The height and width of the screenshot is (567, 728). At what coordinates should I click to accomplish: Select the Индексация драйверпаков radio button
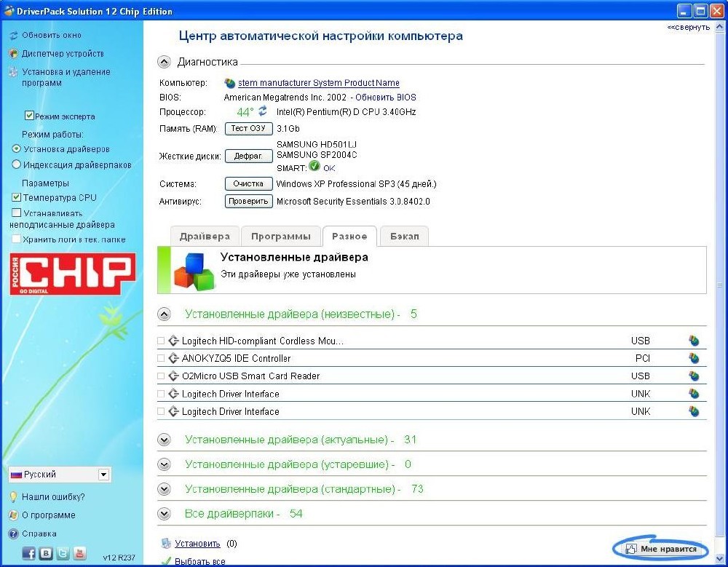pos(16,164)
